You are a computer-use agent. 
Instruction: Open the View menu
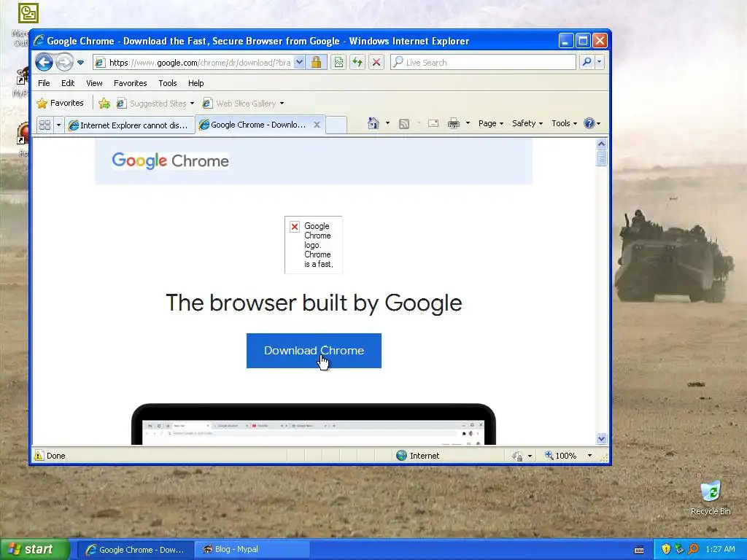(94, 83)
